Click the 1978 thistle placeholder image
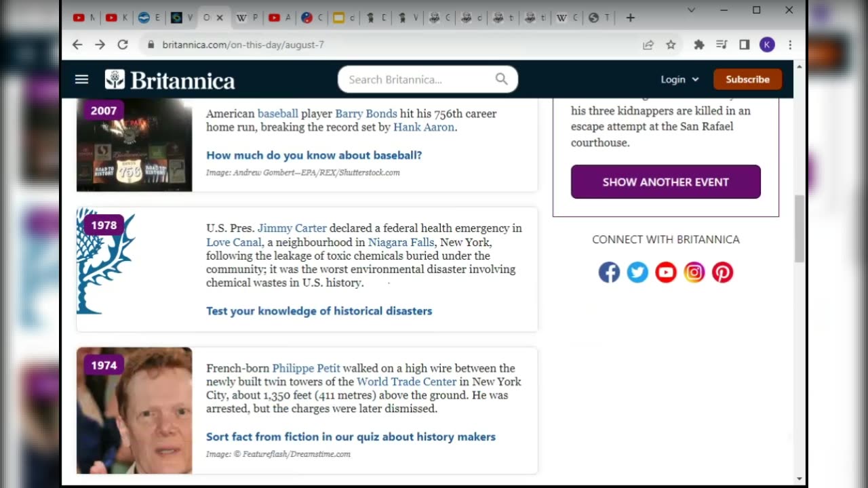This screenshot has width=868, height=488. (x=106, y=262)
